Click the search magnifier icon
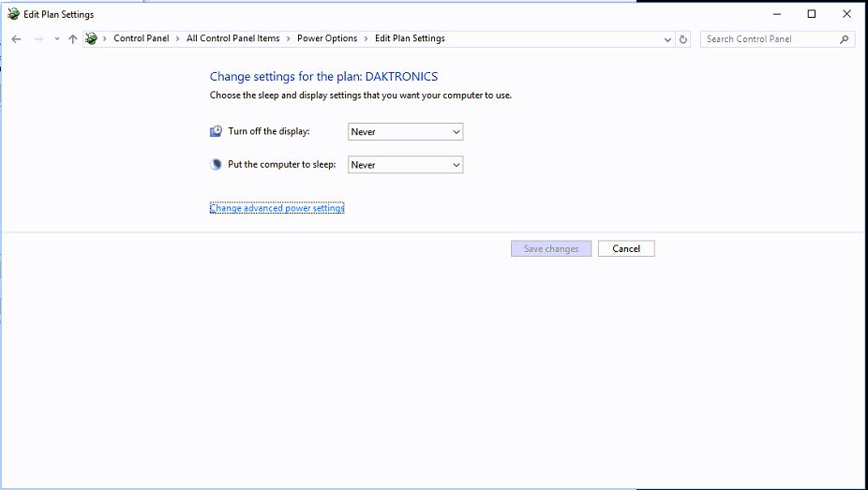 [844, 39]
